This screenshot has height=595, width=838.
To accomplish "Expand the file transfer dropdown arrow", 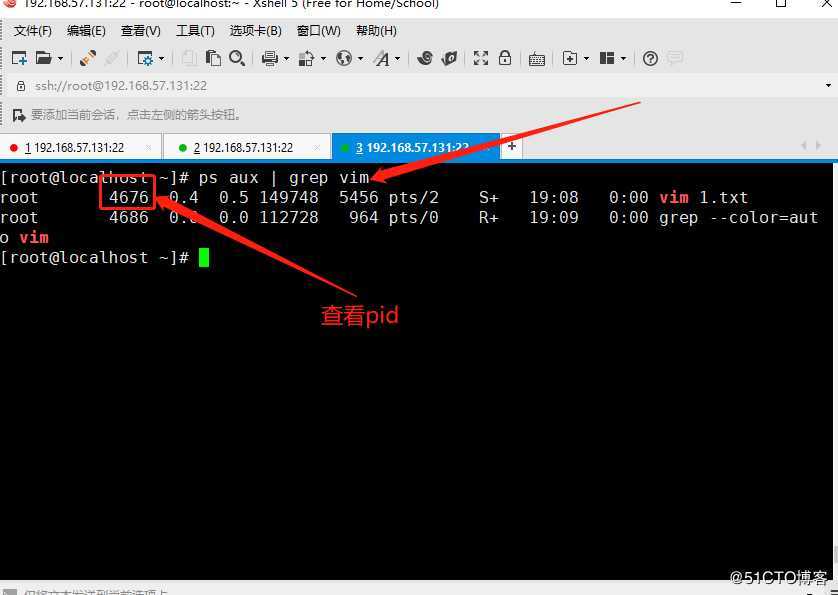I will 323,58.
